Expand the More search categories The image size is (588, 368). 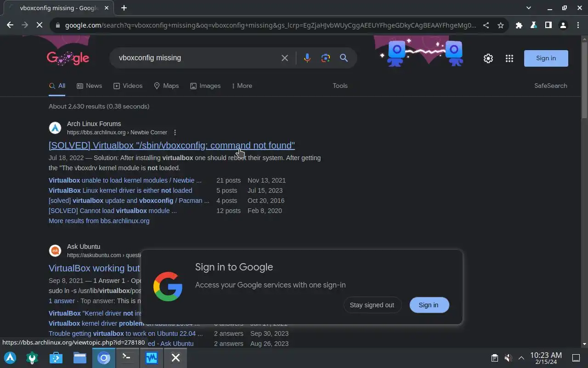point(242,86)
